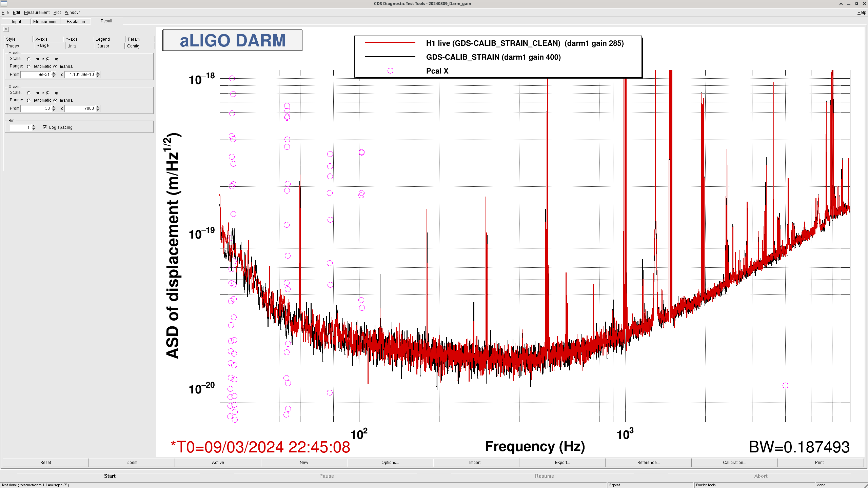
Task: Select linear scale for the Y axis
Action: pos(29,59)
